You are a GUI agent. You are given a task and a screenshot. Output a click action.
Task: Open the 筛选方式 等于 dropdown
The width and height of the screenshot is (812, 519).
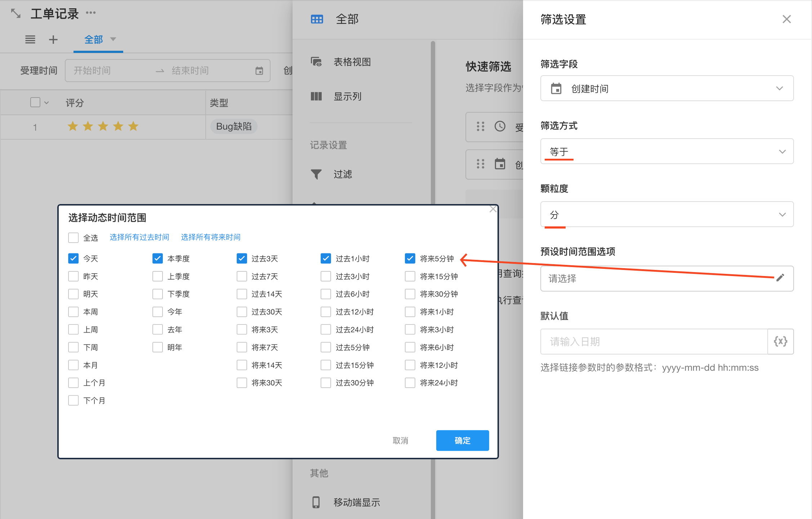(666, 152)
